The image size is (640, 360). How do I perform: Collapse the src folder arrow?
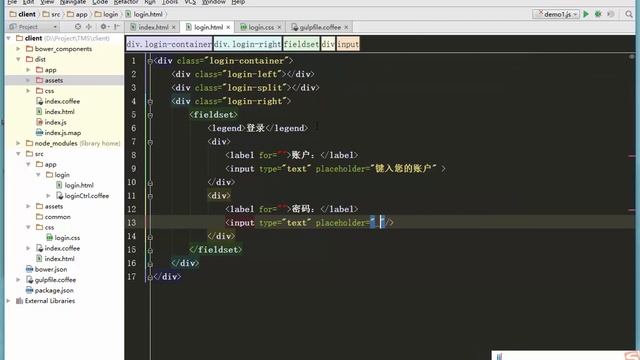coord(18,154)
